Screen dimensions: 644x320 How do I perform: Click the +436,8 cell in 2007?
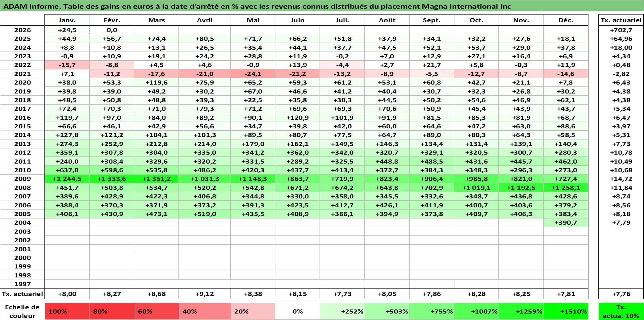click(521, 196)
